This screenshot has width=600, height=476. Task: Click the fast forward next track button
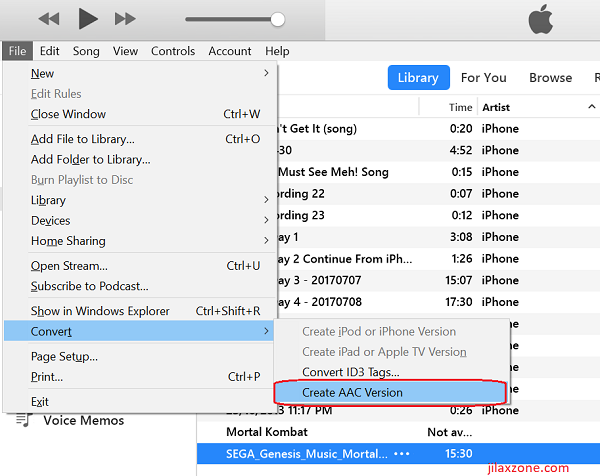click(125, 19)
